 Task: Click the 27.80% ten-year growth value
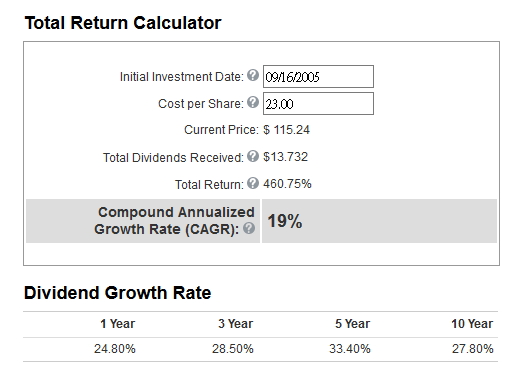pyautogui.click(x=473, y=349)
